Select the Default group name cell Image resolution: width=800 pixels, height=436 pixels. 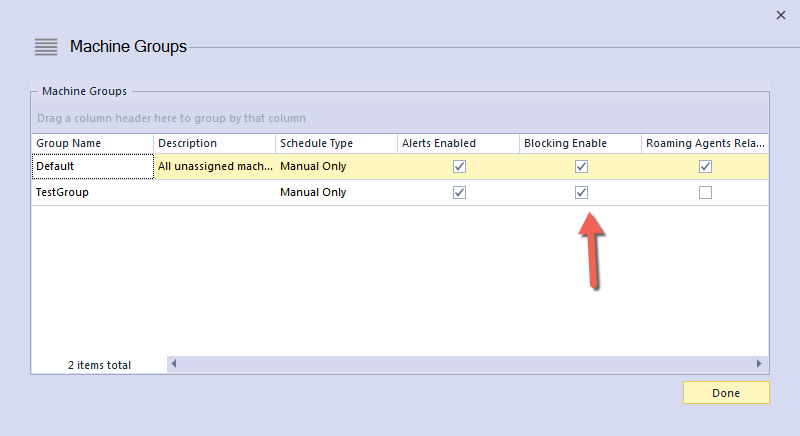pos(92,166)
